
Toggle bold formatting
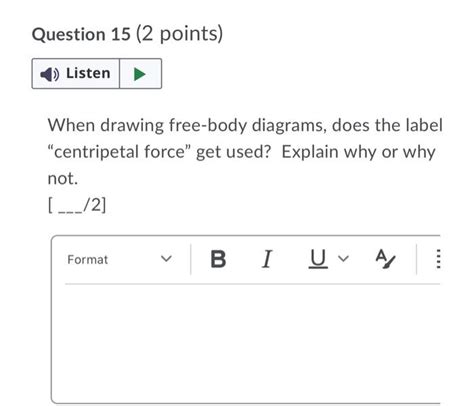[218, 259]
